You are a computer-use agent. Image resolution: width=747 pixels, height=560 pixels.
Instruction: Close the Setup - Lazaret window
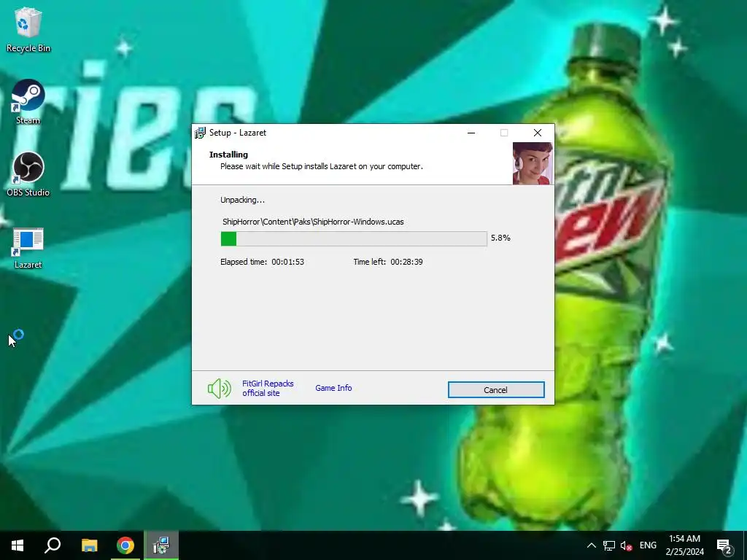538,133
